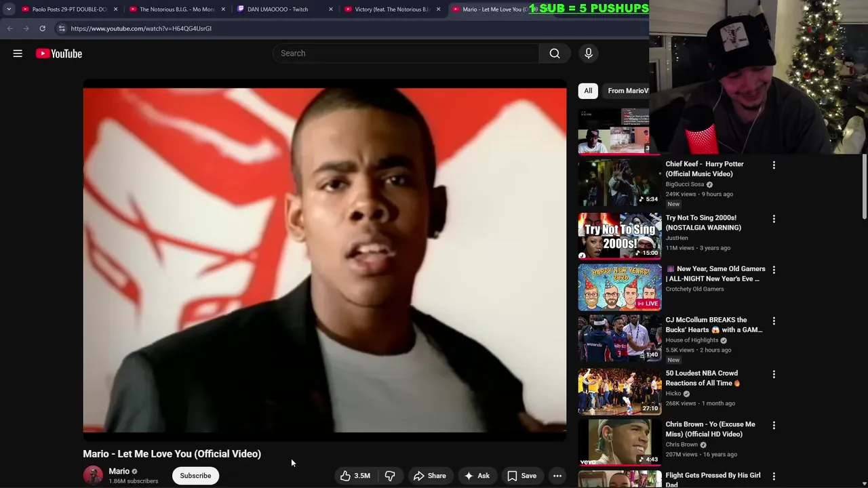Select the address bar URL
The width and height of the screenshot is (868, 488).
point(141,28)
